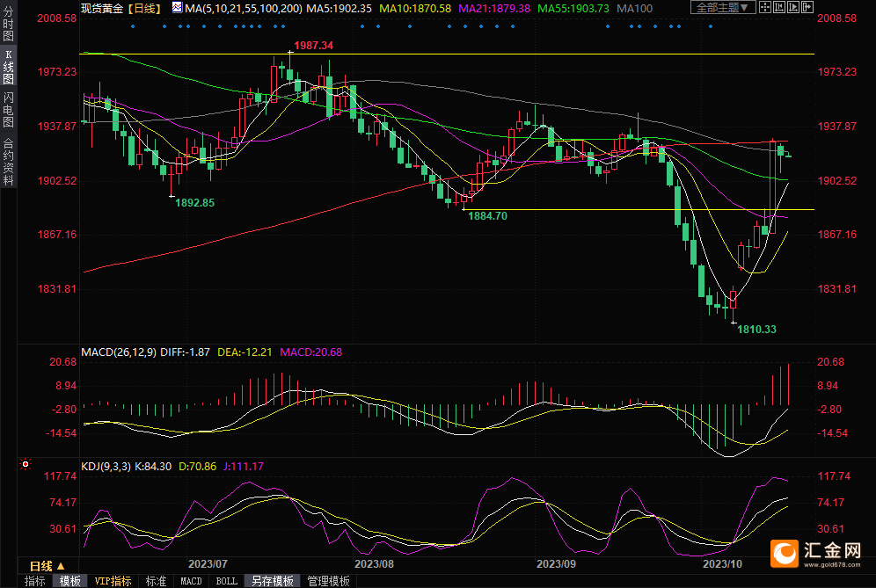This screenshot has width=876, height=588.
Task: Click the third layout icon after 全部主题
Action: click(x=794, y=7)
